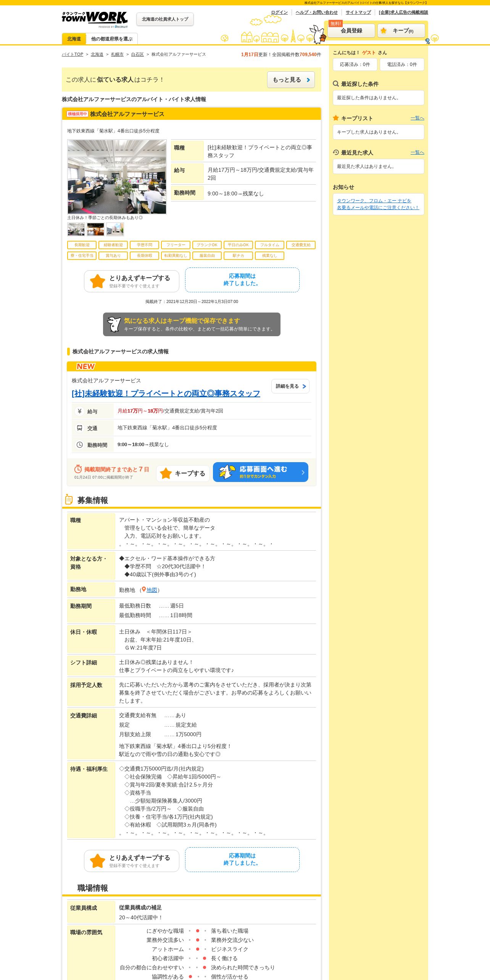The height and width of the screenshot is (980, 490).
Task: Click the 平日のみOK tag
Action: point(238,245)
